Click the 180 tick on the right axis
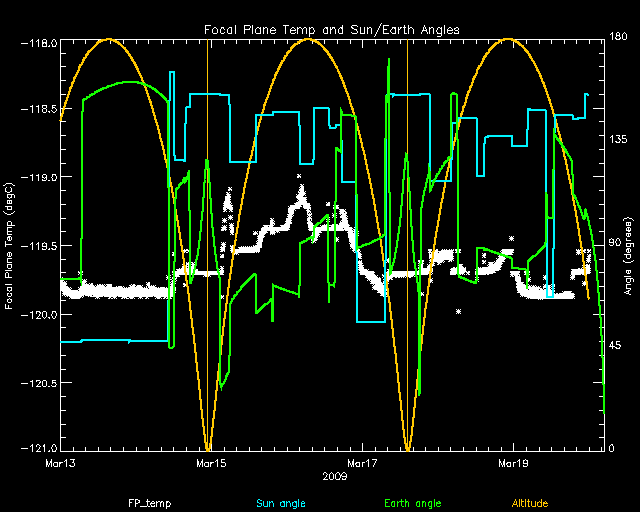The height and width of the screenshot is (512, 640). (619, 37)
